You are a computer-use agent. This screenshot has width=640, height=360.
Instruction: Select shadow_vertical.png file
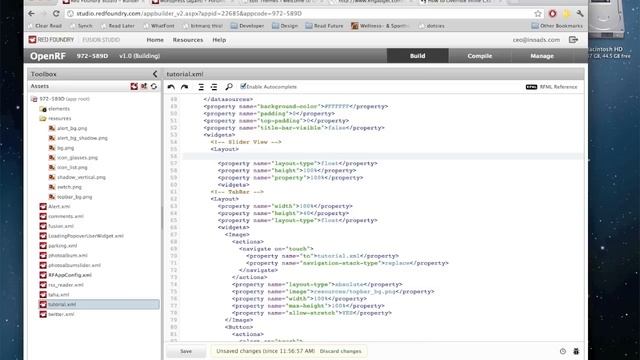[77, 177]
